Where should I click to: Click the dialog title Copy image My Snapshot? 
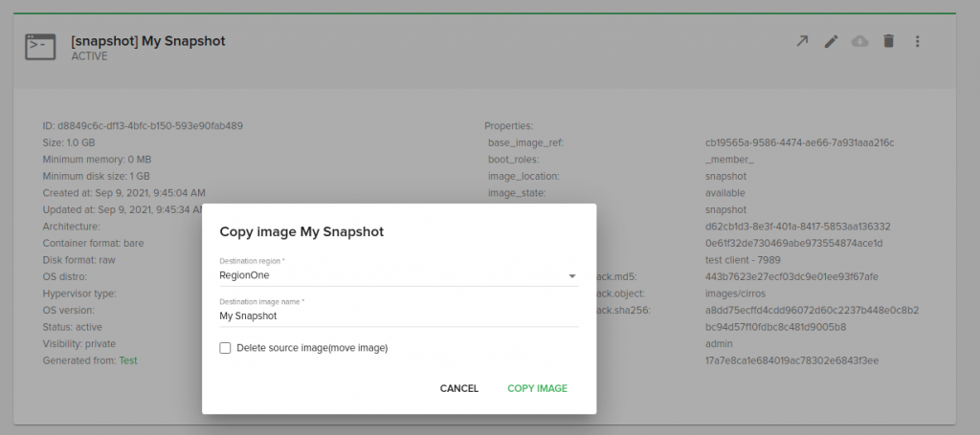coord(301,232)
